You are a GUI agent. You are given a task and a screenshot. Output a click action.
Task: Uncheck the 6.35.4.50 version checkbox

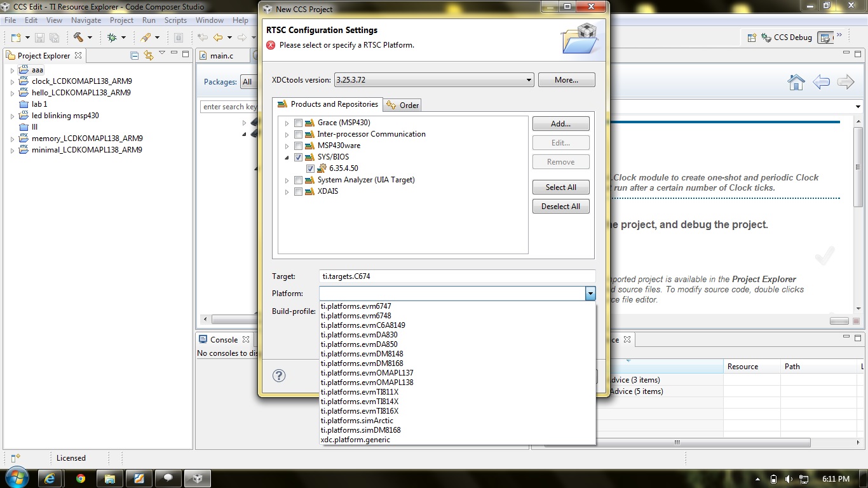310,168
